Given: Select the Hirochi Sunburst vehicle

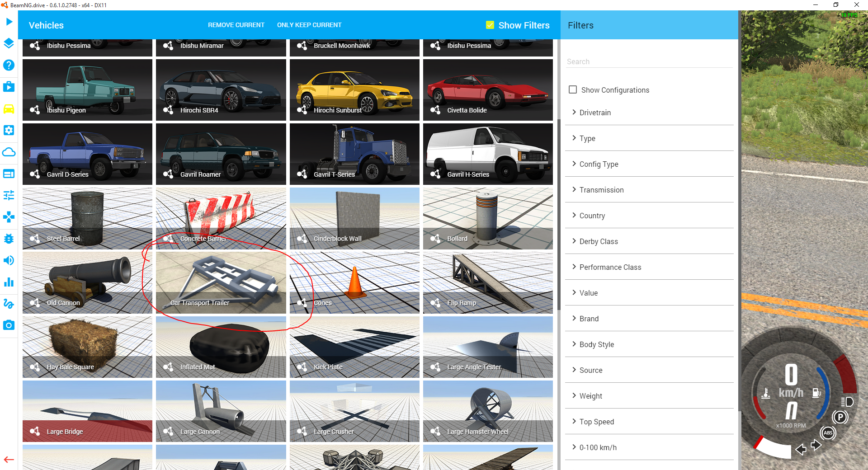Looking at the screenshot, I should click(x=354, y=90).
